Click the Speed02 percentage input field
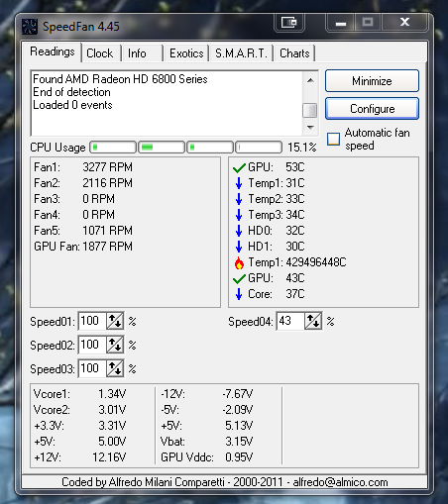 tap(93, 345)
